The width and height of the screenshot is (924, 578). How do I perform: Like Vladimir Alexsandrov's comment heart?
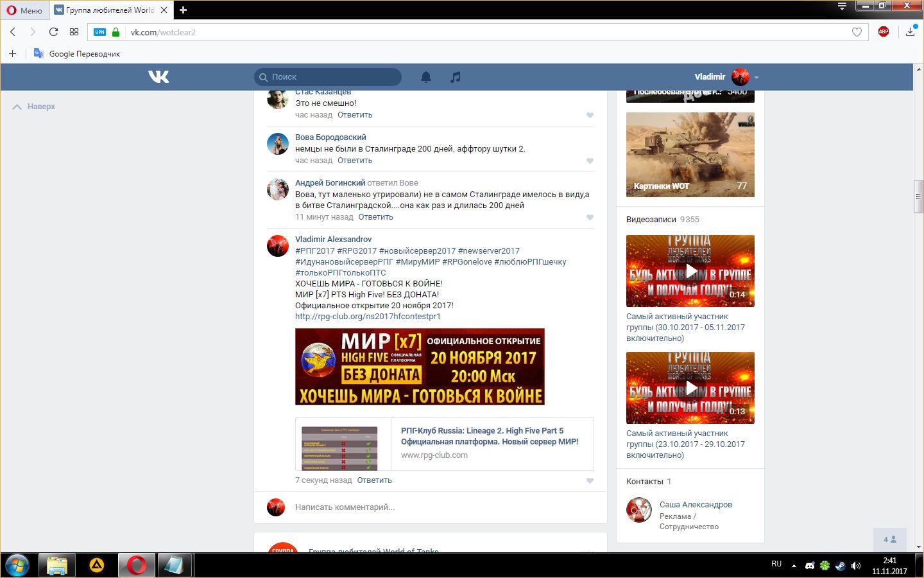click(590, 480)
